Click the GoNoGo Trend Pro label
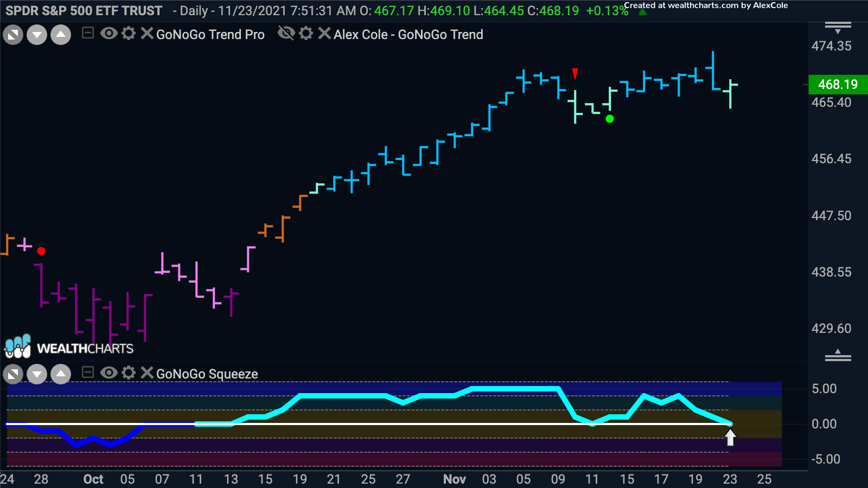 (210, 35)
